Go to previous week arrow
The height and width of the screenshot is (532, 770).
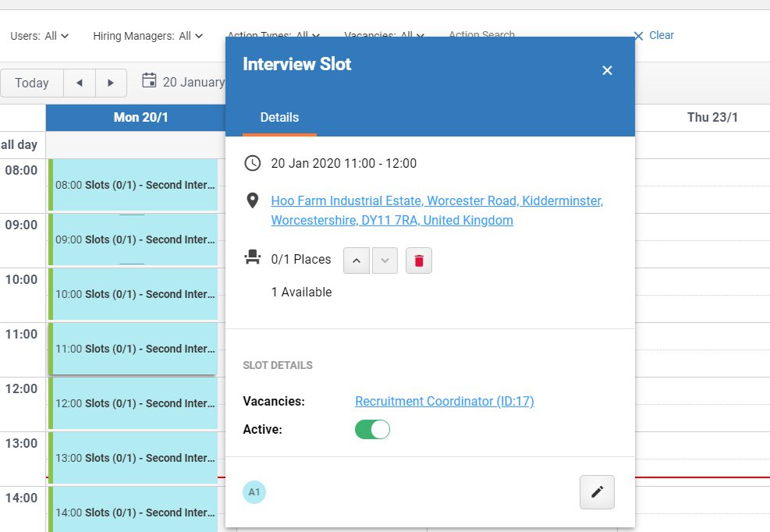coord(79,83)
